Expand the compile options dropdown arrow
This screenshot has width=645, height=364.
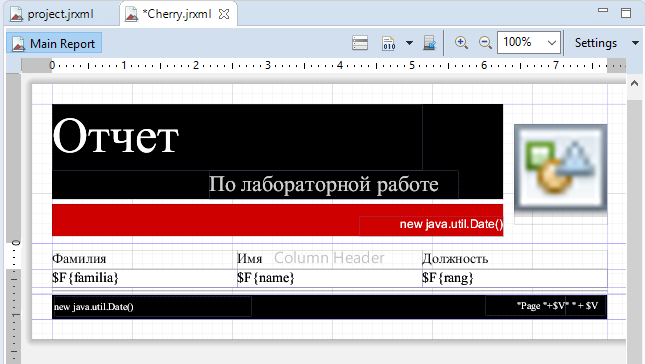click(x=409, y=43)
